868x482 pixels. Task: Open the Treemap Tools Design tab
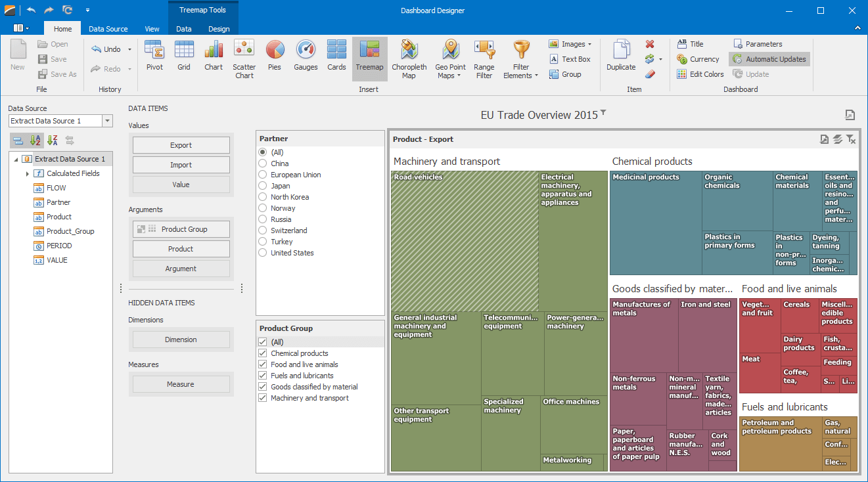point(219,28)
